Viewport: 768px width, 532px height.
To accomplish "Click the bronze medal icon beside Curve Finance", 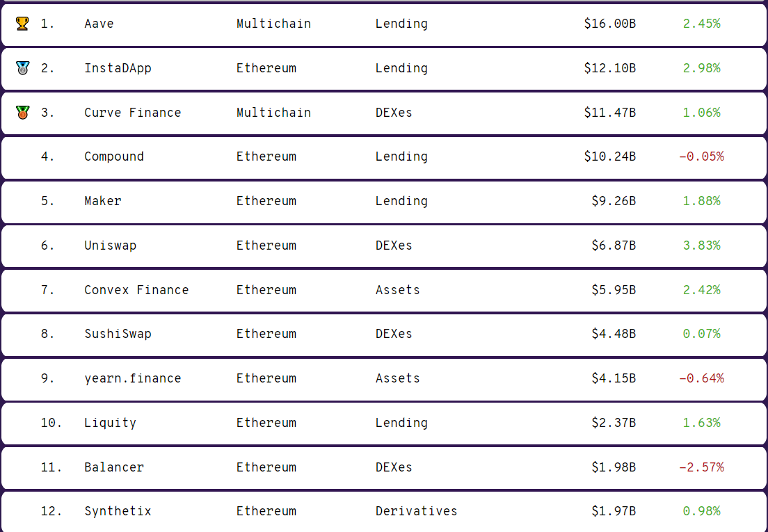I will click(22, 113).
